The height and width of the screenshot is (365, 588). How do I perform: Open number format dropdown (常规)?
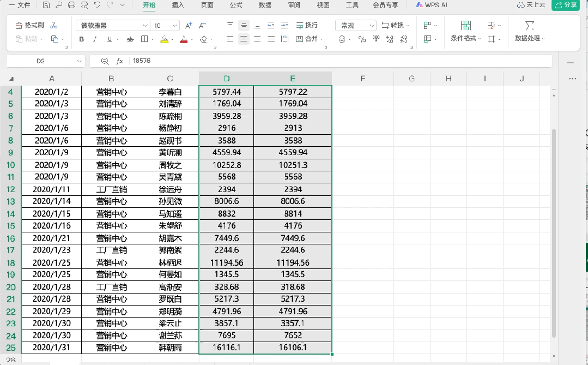(355, 26)
